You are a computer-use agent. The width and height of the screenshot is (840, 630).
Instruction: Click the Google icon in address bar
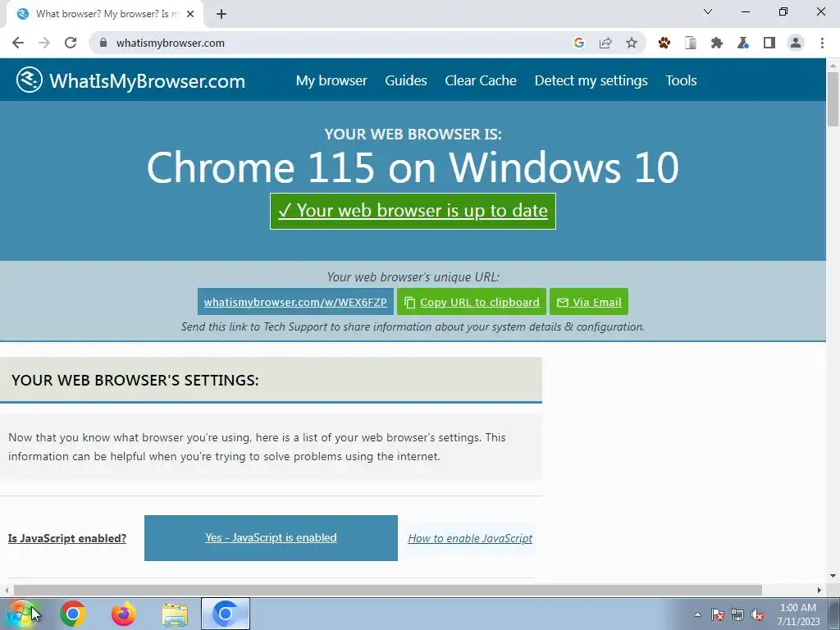coord(578,43)
